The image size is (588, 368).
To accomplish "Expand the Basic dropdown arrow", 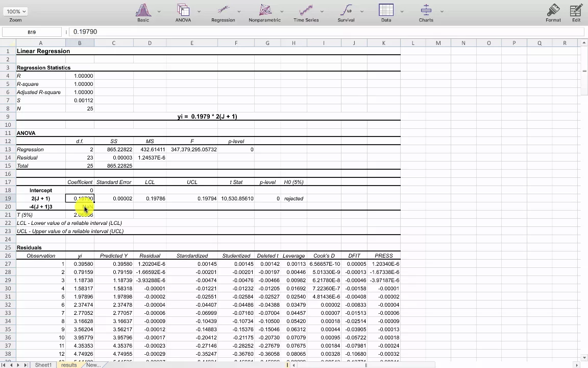I will coord(159,12).
